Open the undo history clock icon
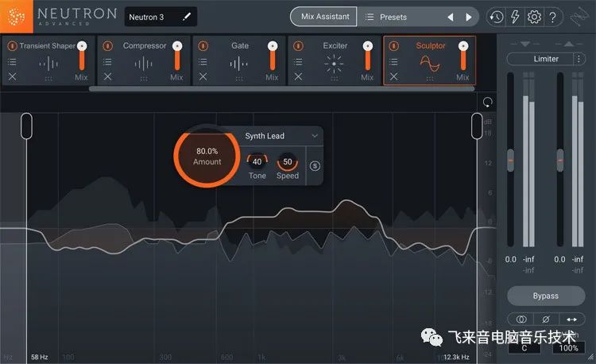The width and height of the screenshot is (596, 364). point(497,17)
